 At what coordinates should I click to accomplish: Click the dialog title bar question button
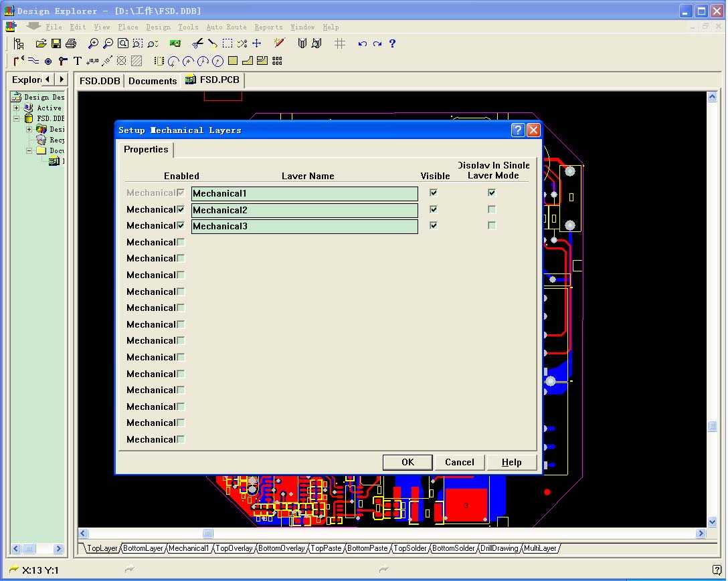pos(518,130)
